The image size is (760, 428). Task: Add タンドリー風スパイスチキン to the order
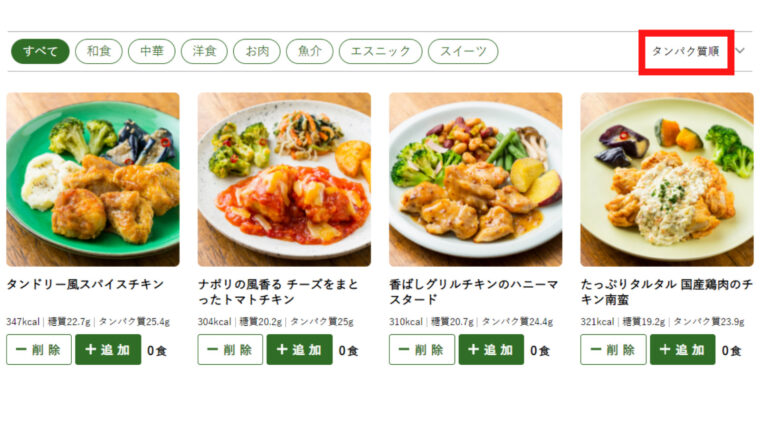click(108, 349)
